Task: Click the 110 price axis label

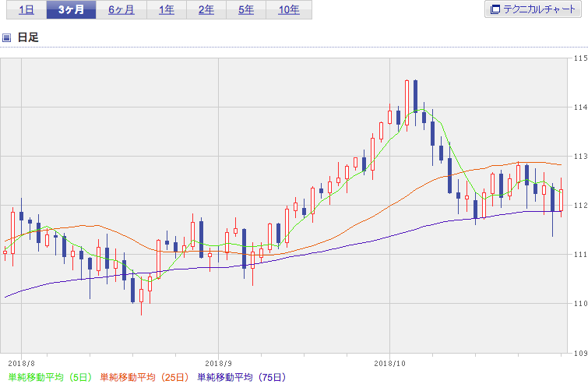Action: point(580,304)
